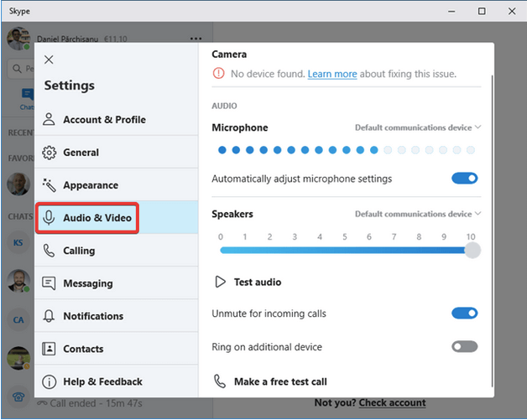Open Messaging settings
Image resolution: width=527 pixels, height=420 pixels.
coord(117,283)
